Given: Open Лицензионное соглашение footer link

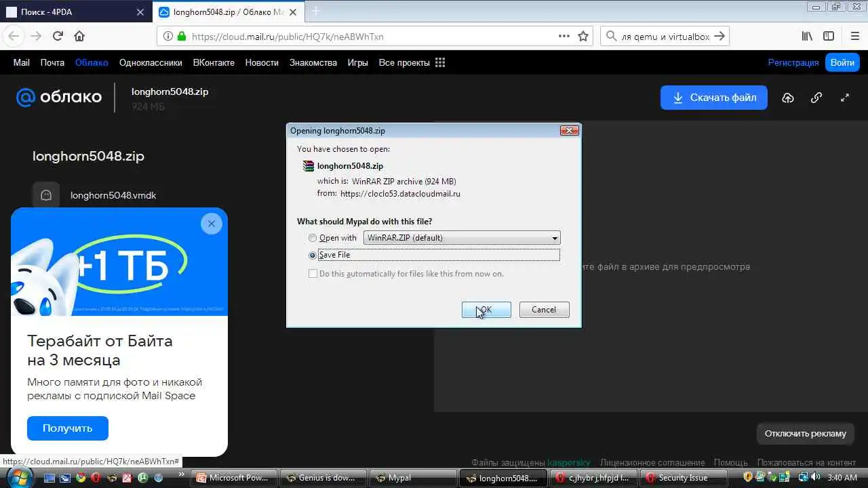Looking at the screenshot, I should click(x=652, y=462).
